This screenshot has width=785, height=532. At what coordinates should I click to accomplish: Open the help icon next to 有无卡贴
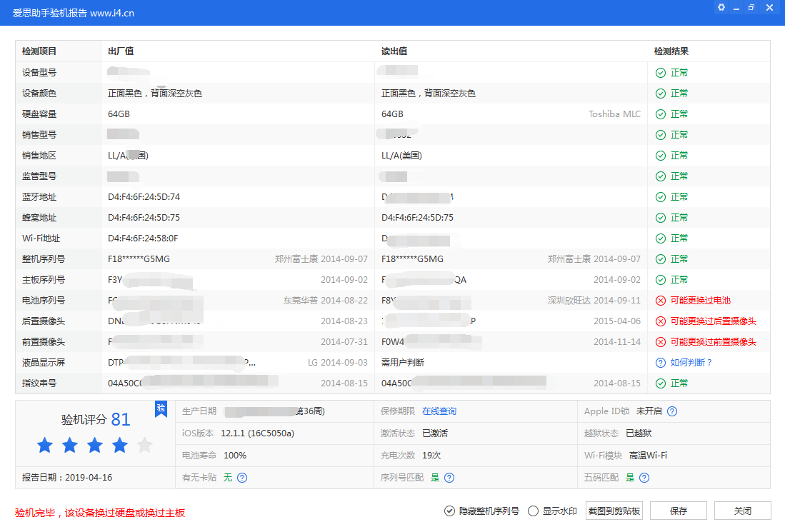coord(242,478)
